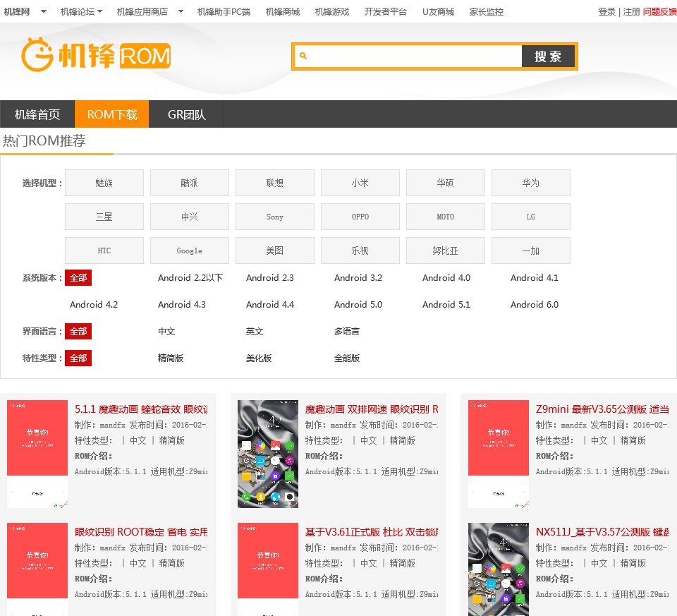The image size is (677, 616).
Task: Select HTC device brand
Action: (x=104, y=250)
